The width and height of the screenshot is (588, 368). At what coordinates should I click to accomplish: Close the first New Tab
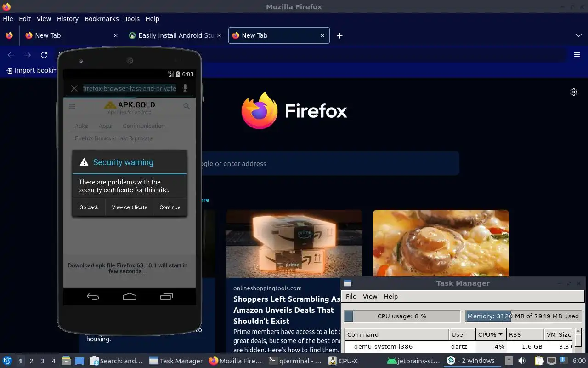coord(116,35)
